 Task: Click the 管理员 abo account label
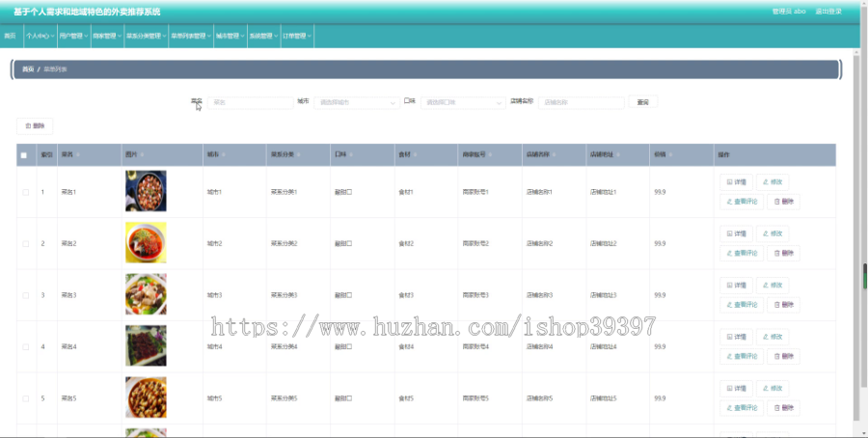(x=789, y=11)
